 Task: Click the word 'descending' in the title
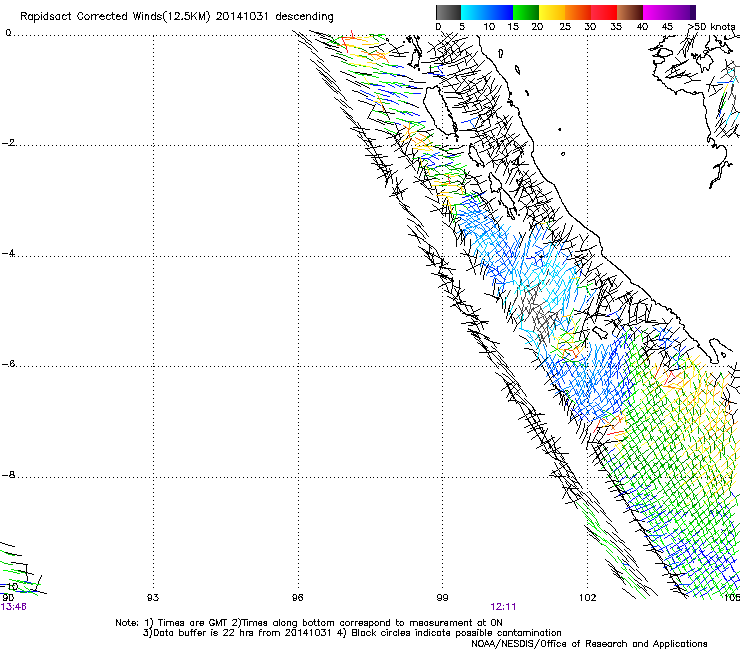pos(304,17)
